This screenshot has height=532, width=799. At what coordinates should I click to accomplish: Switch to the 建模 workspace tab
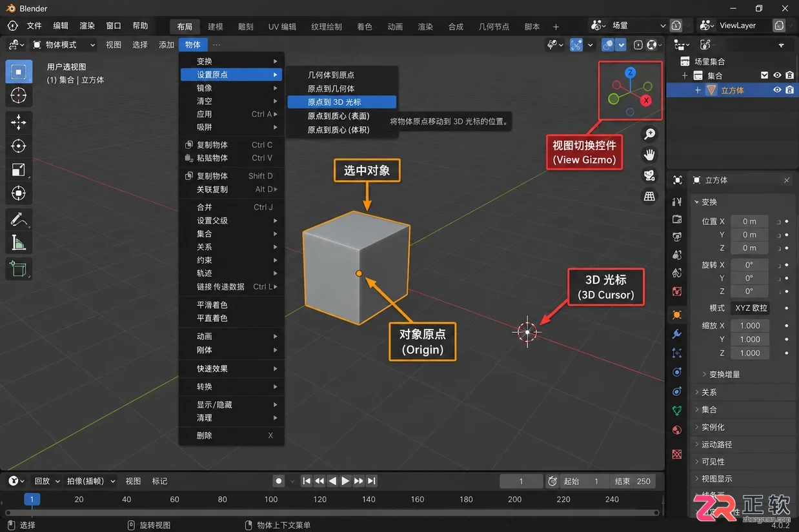tap(216, 26)
